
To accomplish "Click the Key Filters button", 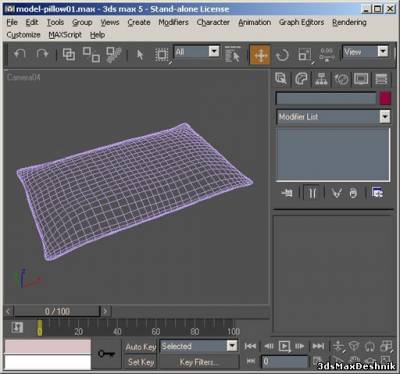I will tap(199, 362).
